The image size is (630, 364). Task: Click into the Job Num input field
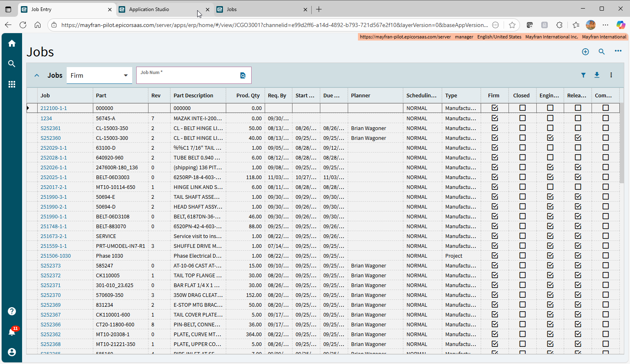[x=188, y=77]
